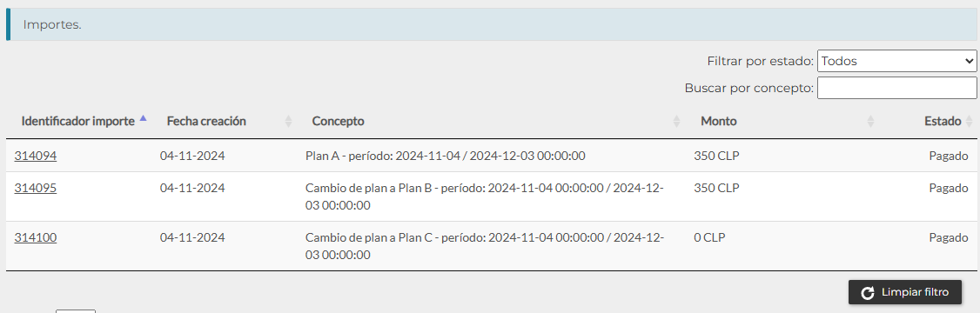Click sort arrows beside Estado column
Image resolution: width=980 pixels, height=313 pixels.
[x=970, y=122]
